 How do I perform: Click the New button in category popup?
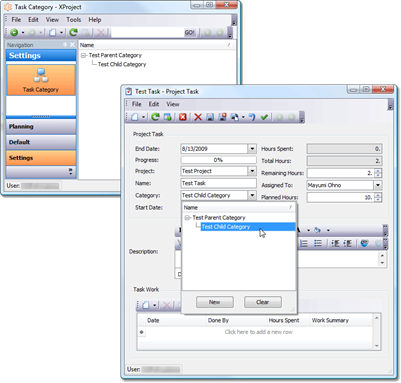pyautogui.click(x=215, y=302)
